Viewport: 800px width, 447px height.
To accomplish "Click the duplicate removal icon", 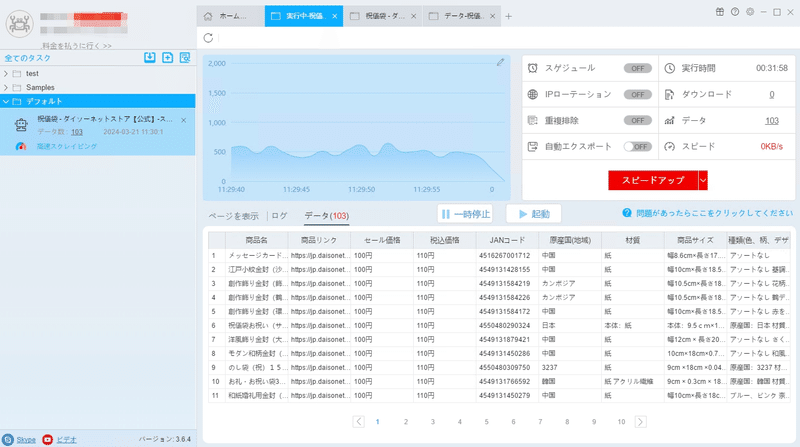I will tap(533, 120).
